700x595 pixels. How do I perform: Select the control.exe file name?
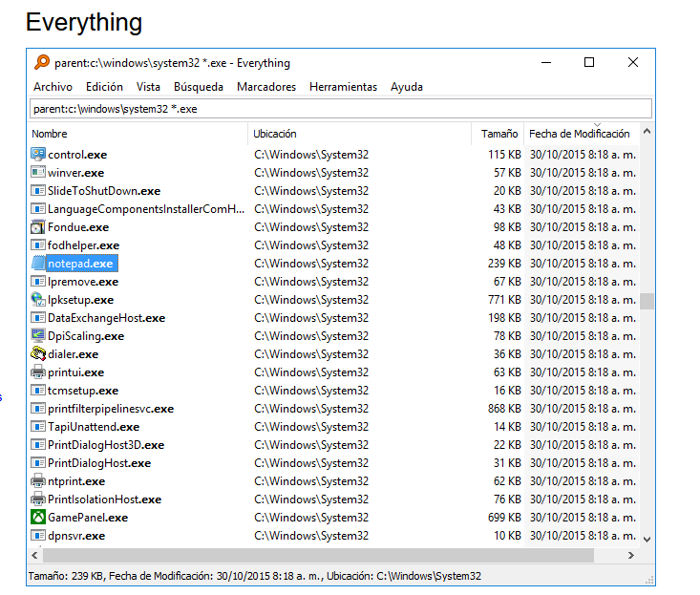tap(77, 155)
